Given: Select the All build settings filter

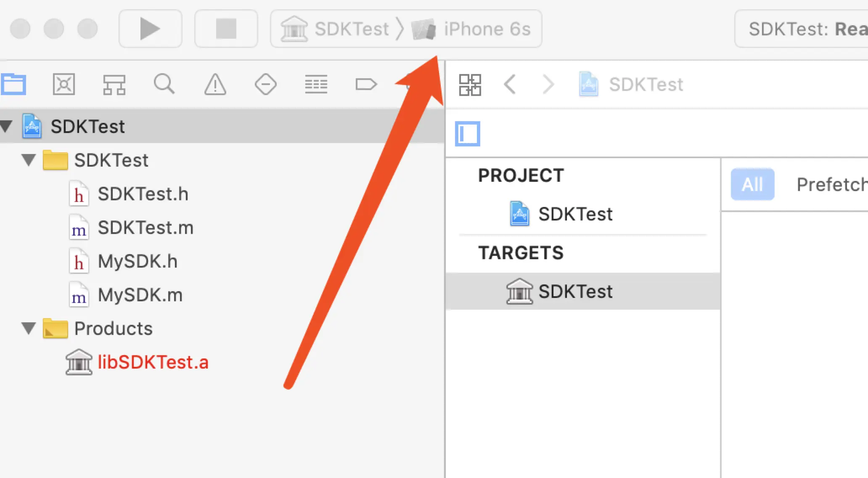Looking at the screenshot, I should point(752,184).
